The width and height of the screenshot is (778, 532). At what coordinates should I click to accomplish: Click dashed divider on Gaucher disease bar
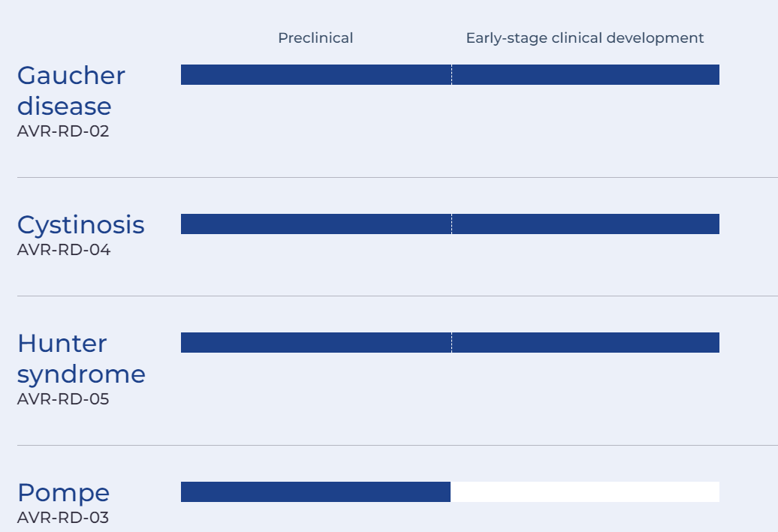451,74
